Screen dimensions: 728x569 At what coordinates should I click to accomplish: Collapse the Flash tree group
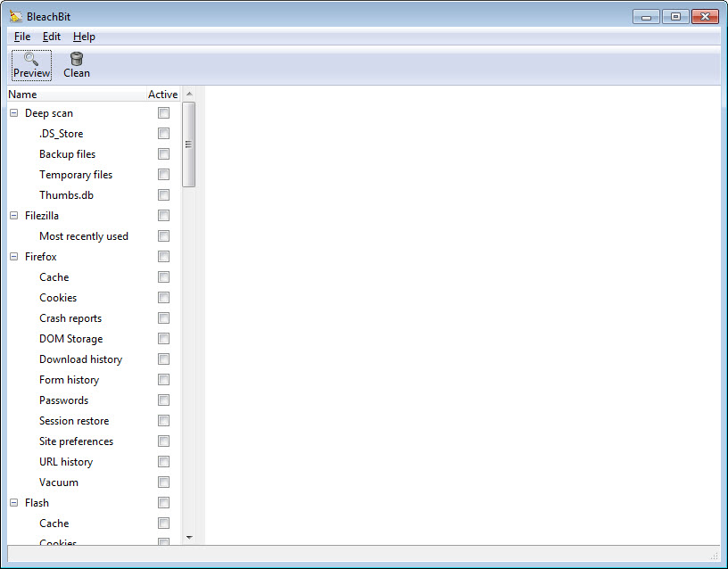pyautogui.click(x=14, y=503)
